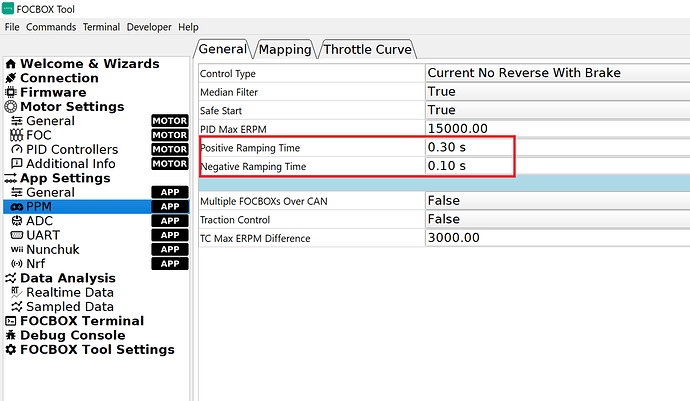Open the Realtime Data page
This screenshot has height=401, width=690.
coord(70,292)
